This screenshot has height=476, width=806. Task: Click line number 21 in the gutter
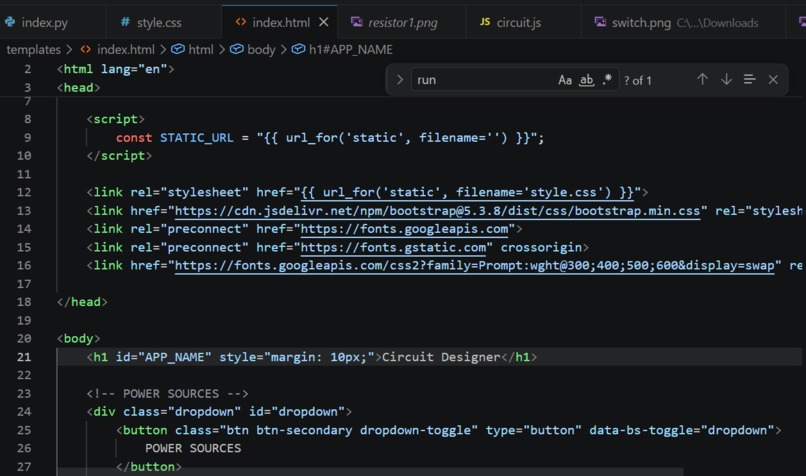pyautogui.click(x=24, y=357)
